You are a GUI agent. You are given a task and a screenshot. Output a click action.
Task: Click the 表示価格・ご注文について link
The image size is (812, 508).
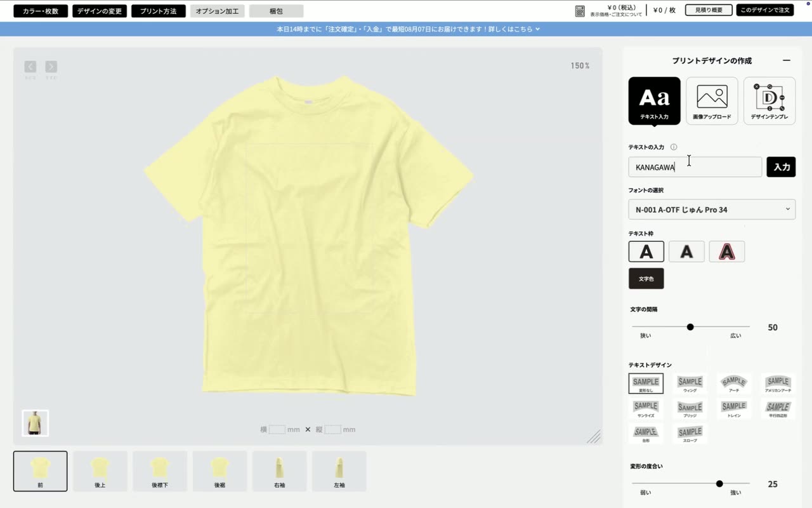(616, 15)
